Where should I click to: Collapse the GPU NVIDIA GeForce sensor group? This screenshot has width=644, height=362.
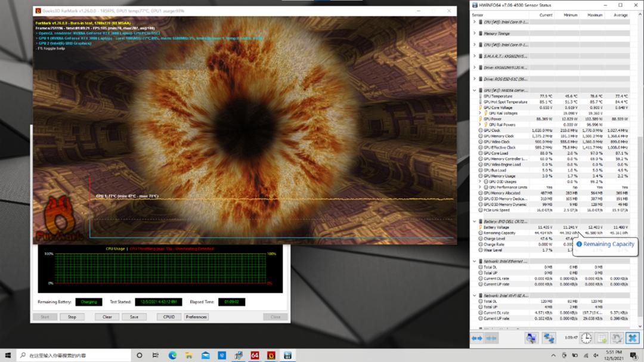[x=475, y=90]
